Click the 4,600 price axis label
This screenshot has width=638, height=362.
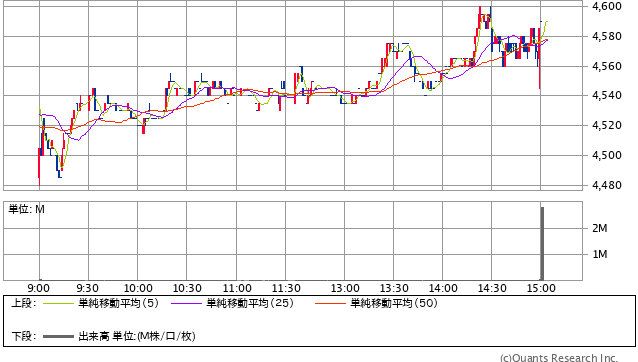[607, 7]
